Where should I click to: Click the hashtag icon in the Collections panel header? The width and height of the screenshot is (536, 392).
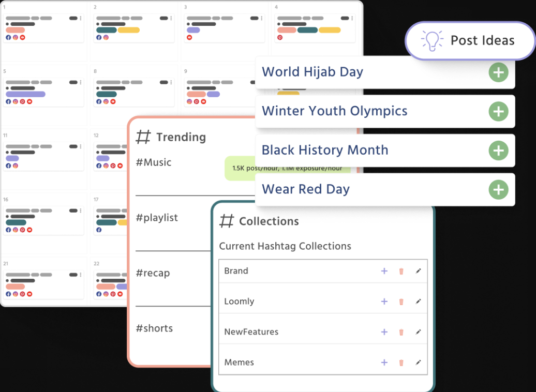point(226,221)
